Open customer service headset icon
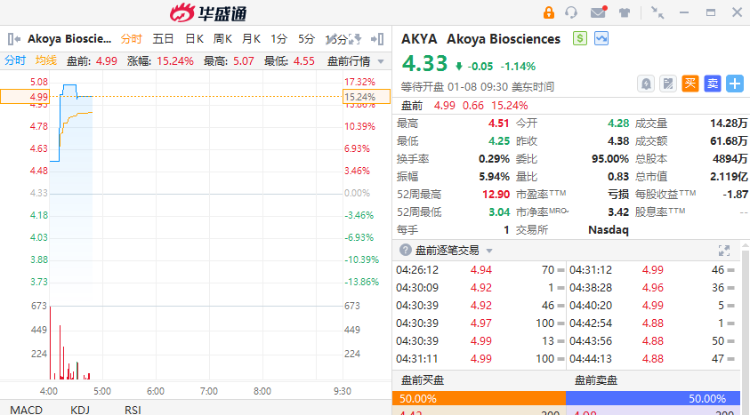Screen dimensions: 750x415 point(572,13)
